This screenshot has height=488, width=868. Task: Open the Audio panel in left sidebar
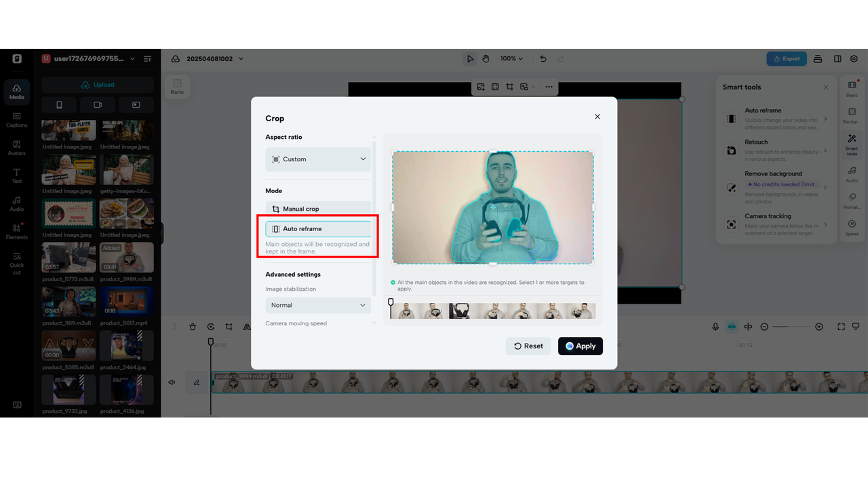[16, 204]
